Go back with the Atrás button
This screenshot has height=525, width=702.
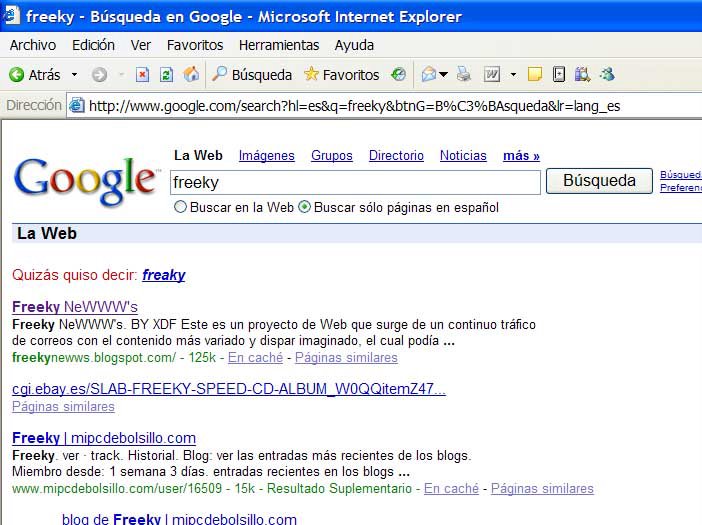(34, 75)
